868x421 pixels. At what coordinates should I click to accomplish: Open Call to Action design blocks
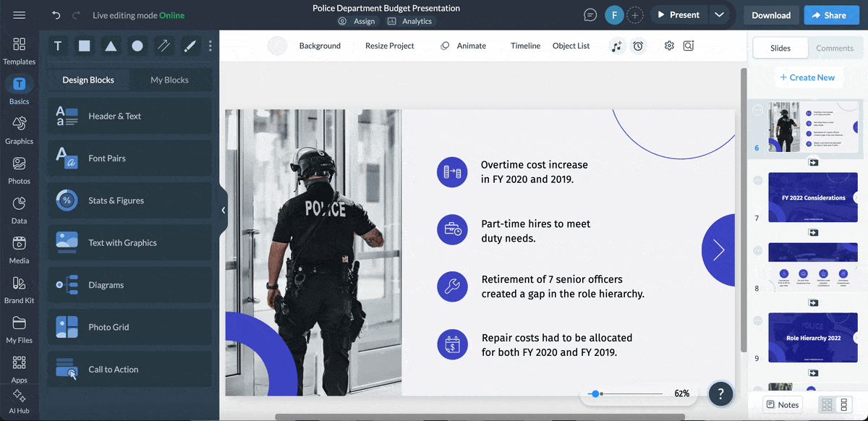(x=130, y=370)
